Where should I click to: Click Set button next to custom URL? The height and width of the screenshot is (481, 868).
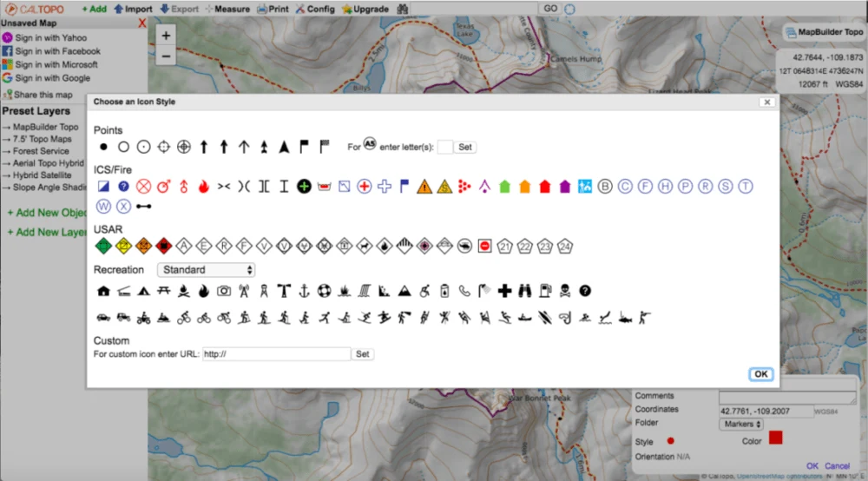(363, 354)
